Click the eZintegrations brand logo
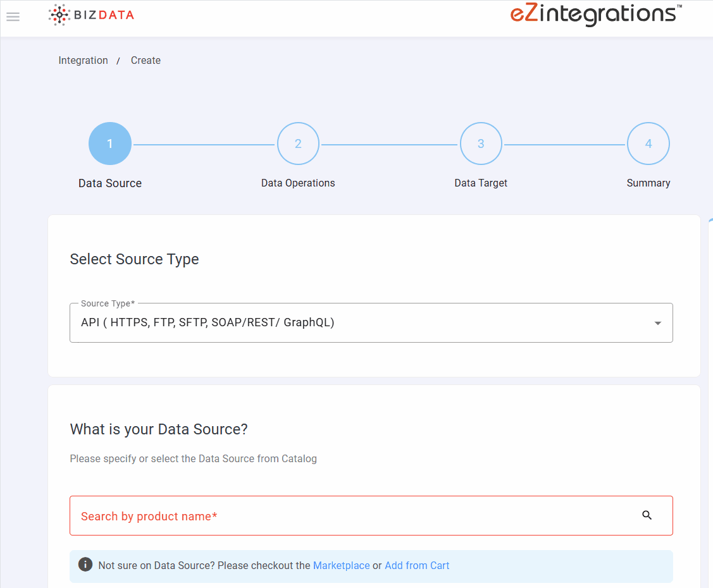713x588 pixels. click(596, 15)
